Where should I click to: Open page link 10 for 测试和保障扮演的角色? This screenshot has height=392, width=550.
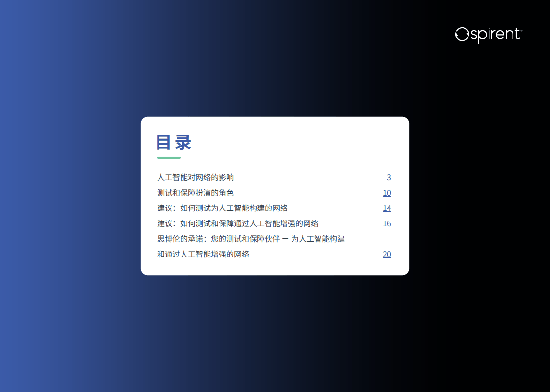coord(387,193)
